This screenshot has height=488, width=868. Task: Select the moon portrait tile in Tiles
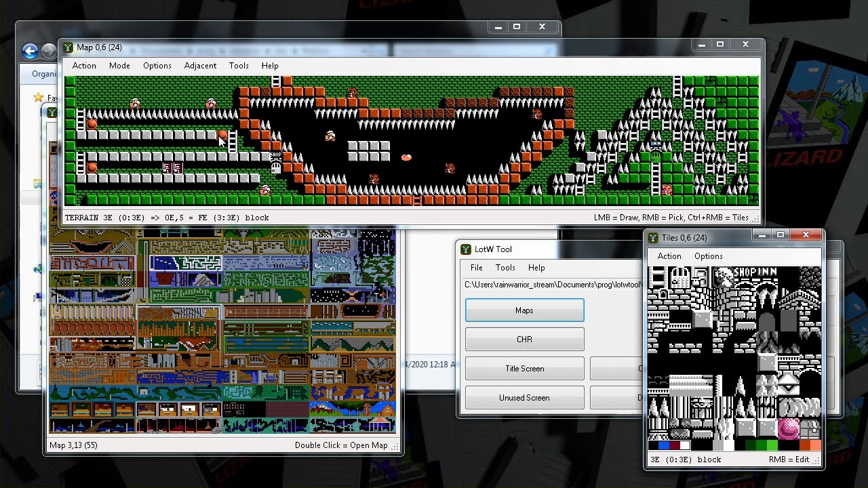[724, 277]
